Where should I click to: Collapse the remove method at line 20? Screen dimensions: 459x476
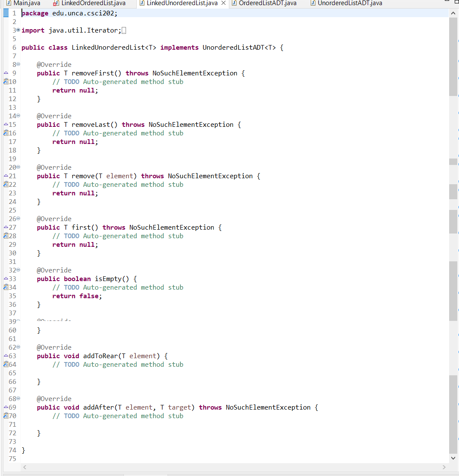[18, 167]
